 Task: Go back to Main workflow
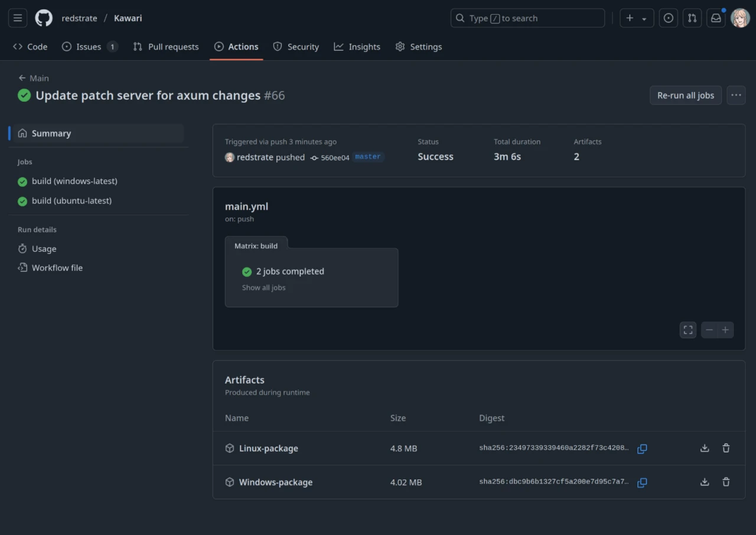[x=34, y=78]
